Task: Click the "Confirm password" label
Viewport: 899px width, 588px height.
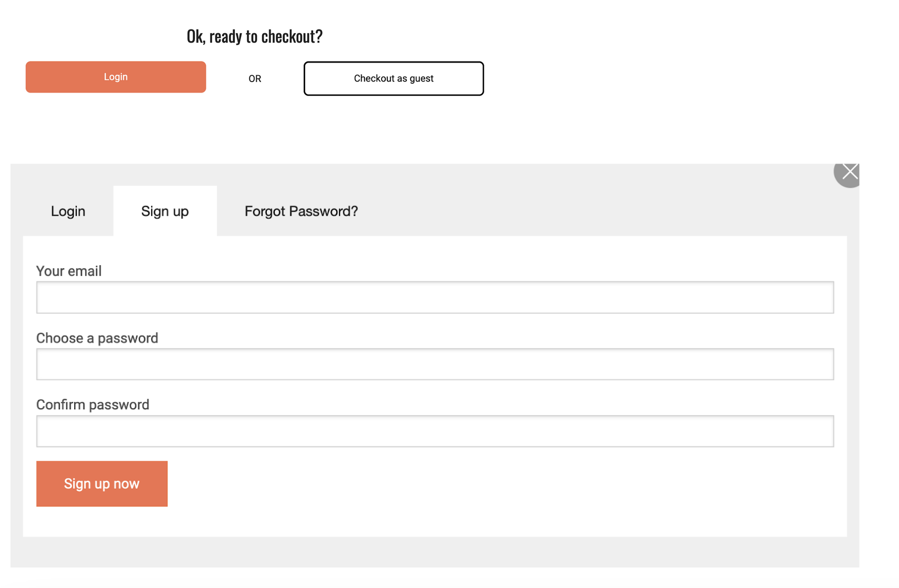Action: click(93, 404)
